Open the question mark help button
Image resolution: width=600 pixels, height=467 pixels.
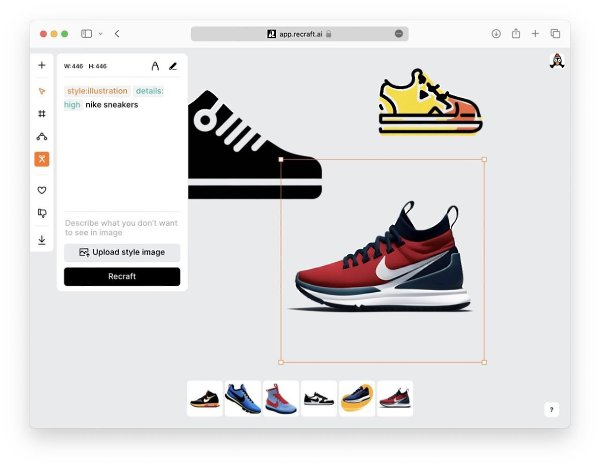(551, 410)
